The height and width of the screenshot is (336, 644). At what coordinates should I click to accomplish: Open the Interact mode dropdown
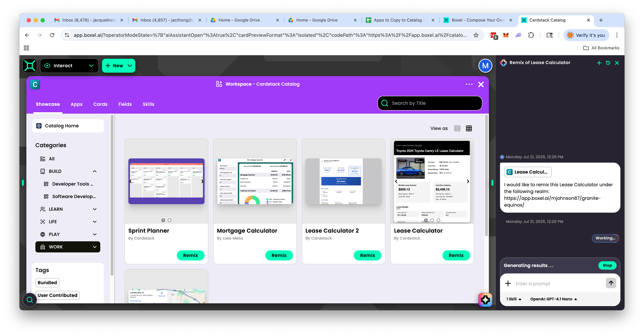(x=69, y=66)
